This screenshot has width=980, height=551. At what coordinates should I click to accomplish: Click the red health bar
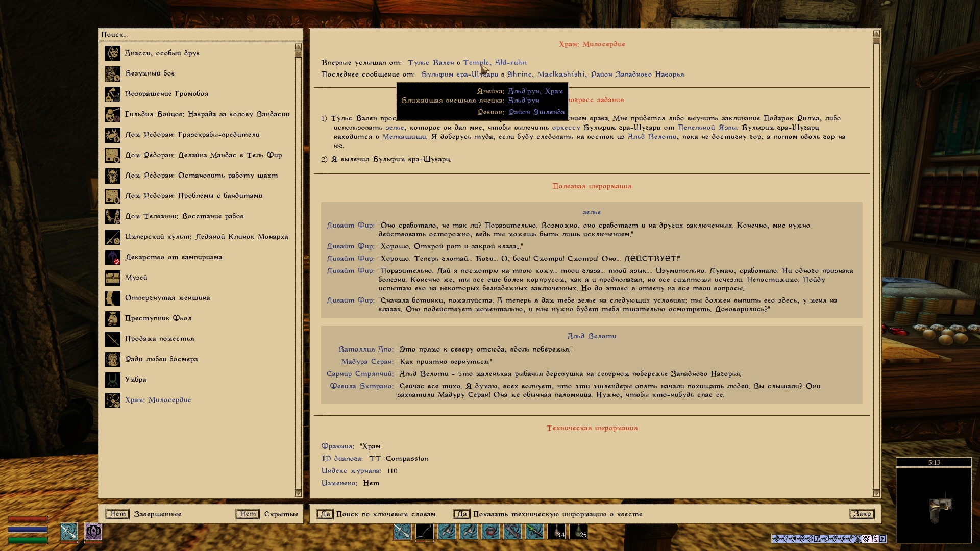click(28, 519)
